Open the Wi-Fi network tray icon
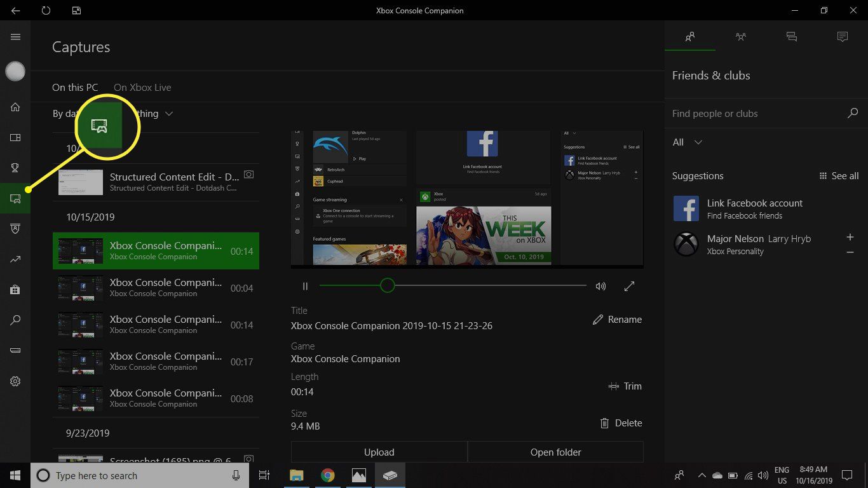The height and width of the screenshot is (488, 868). 749,475
